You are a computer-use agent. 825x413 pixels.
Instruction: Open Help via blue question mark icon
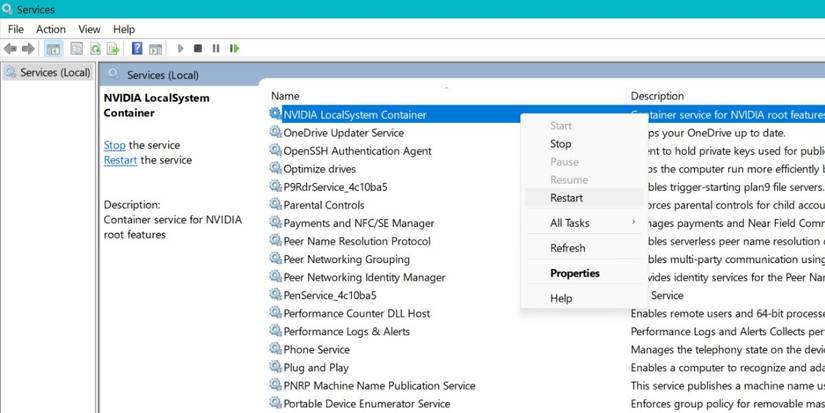click(x=137, y=48)
